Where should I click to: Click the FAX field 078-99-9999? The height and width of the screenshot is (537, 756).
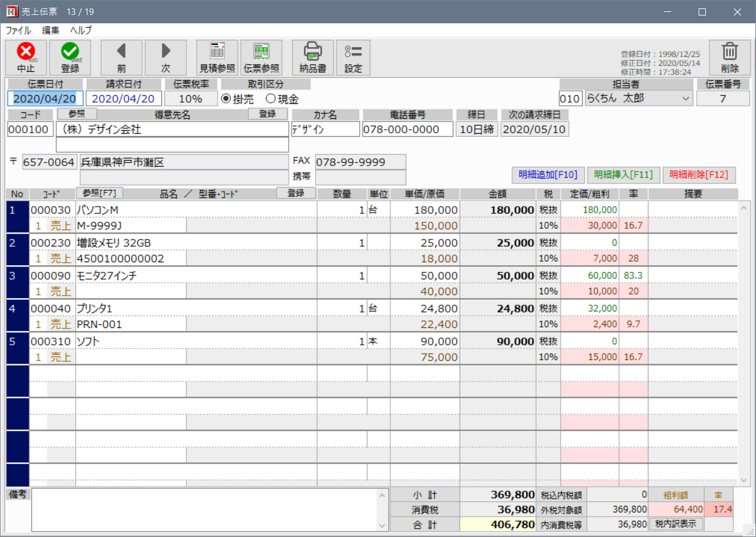click(x=360, y=162)
